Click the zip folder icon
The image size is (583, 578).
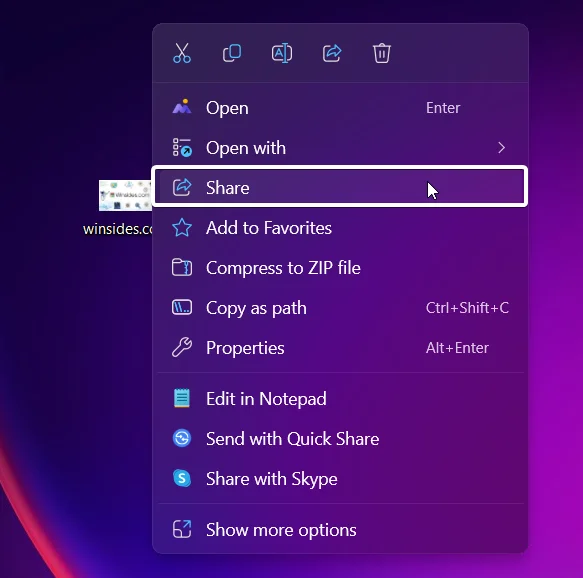click(182, 267)
